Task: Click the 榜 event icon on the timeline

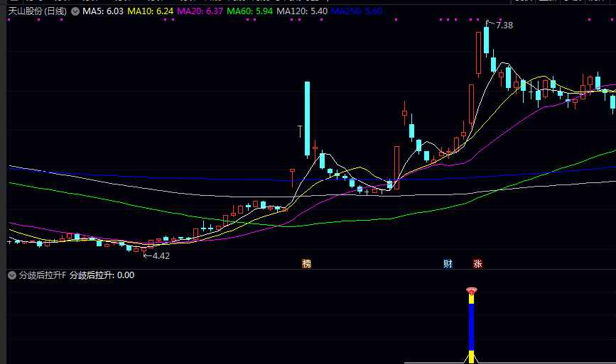Action: click(306, 263)
